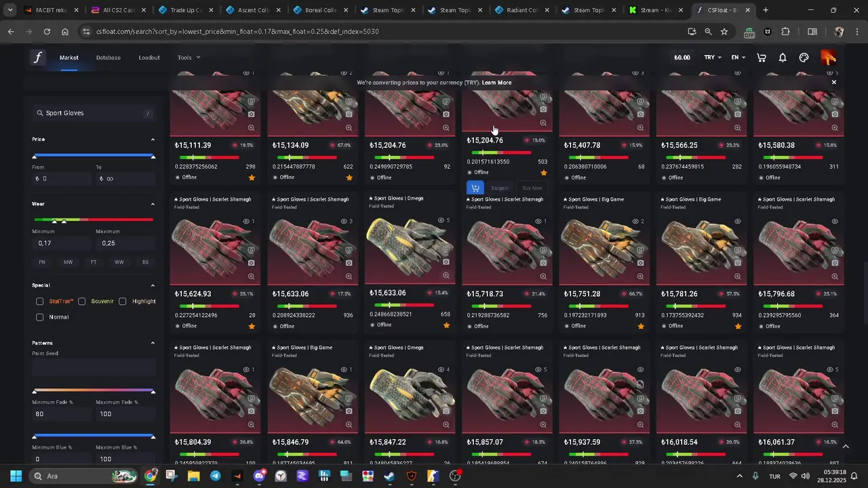This screenshot has width=868, height=488.
Task: Collapse the Special filter section
Action: [x=153, y=285]
